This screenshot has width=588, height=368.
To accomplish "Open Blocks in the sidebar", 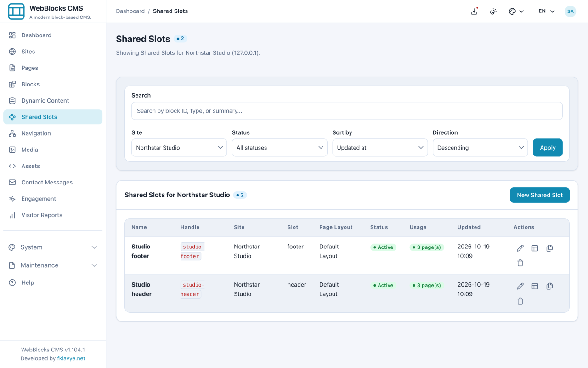I will coord(53,84).
